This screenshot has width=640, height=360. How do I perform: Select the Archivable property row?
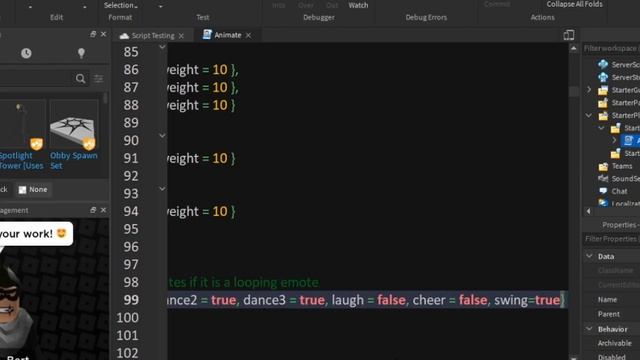611,343
